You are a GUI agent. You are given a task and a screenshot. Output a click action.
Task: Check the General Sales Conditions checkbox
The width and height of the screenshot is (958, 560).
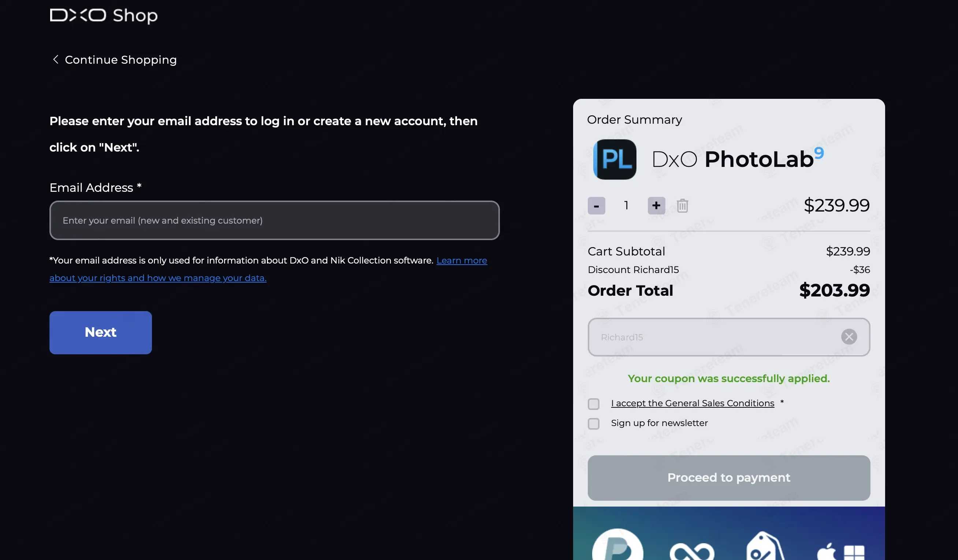click(593, 404)
